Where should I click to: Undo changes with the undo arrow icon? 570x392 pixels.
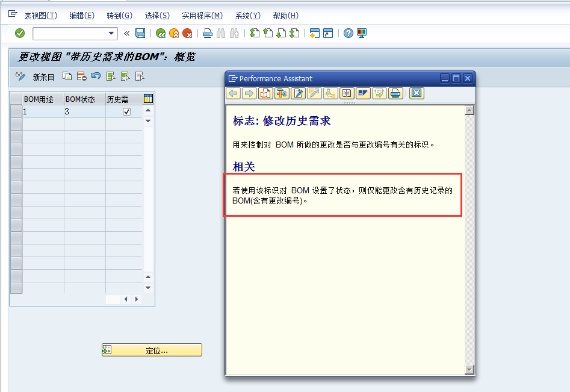96,76
